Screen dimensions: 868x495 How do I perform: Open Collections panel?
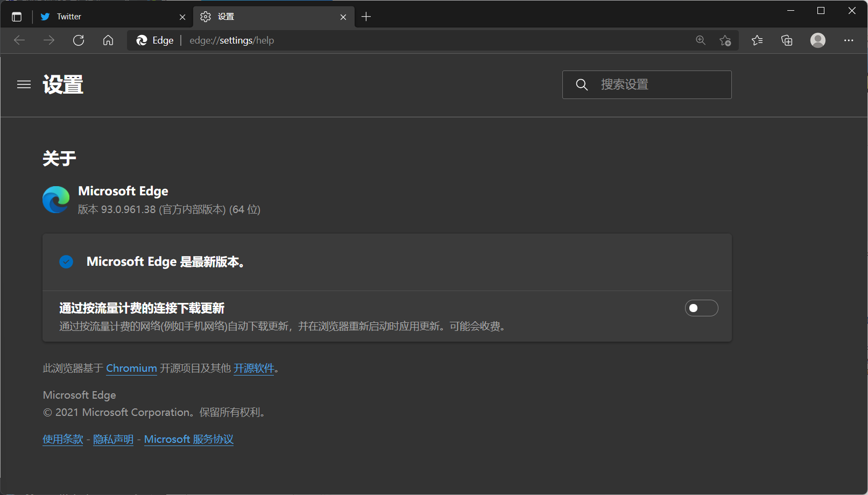[x=787, y=40]
